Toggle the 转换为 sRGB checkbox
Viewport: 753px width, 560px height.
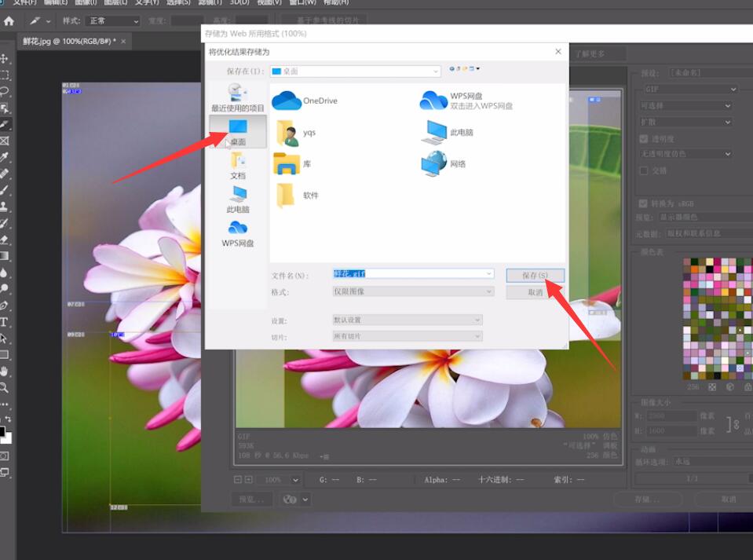[643, 203]
